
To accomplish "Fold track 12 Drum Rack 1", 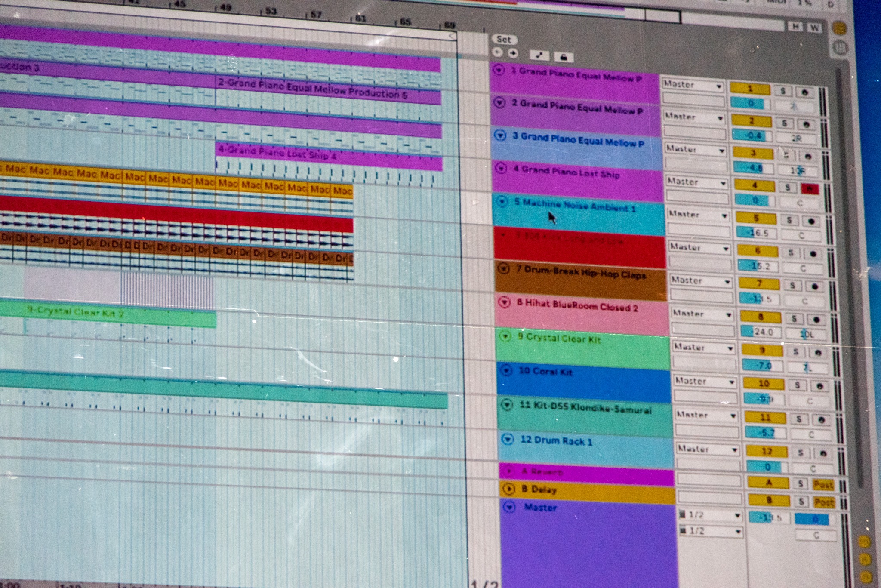I will pos(508,439).
